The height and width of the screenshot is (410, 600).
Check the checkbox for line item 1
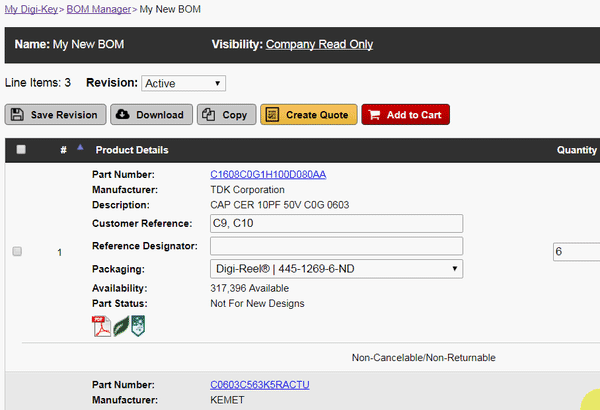click(x=17, y=252)
